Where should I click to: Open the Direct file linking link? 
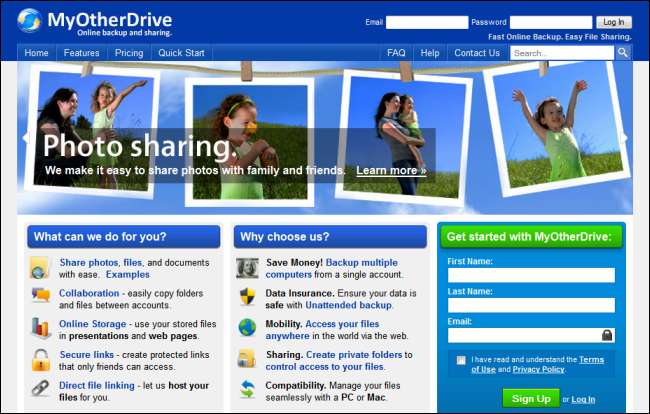(97, 385)
